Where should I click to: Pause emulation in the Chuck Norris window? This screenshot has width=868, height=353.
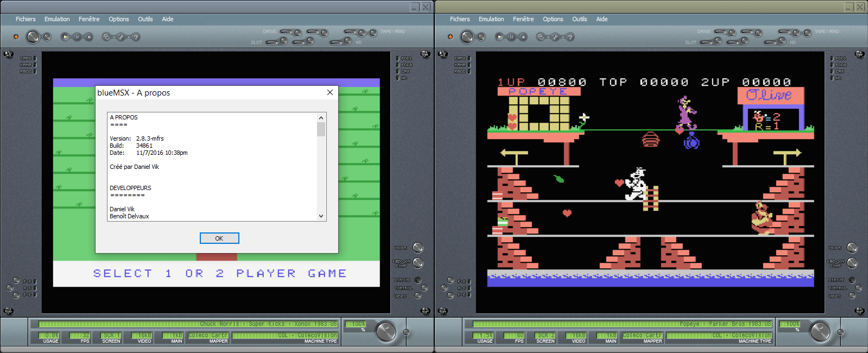[x=77, y=37]
